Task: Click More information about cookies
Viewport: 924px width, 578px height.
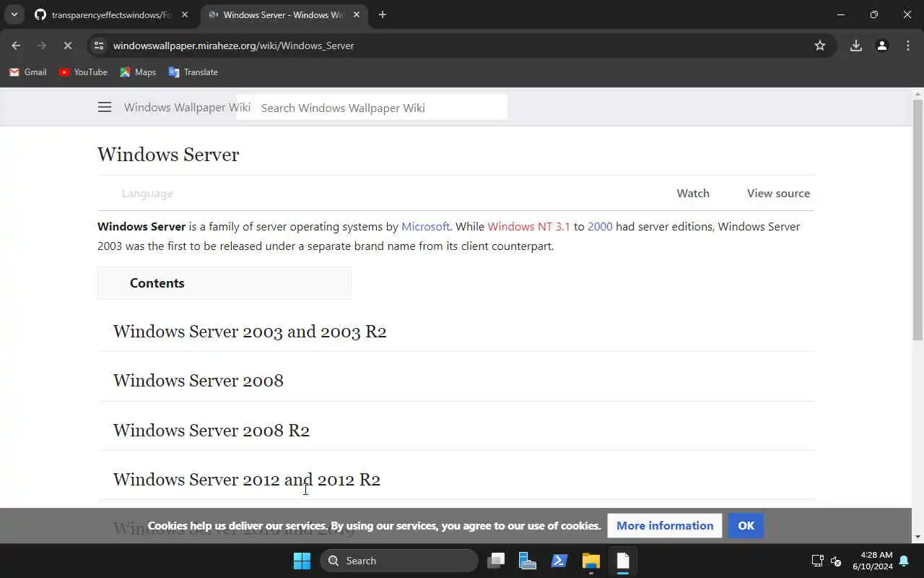Action: (665, 526)
